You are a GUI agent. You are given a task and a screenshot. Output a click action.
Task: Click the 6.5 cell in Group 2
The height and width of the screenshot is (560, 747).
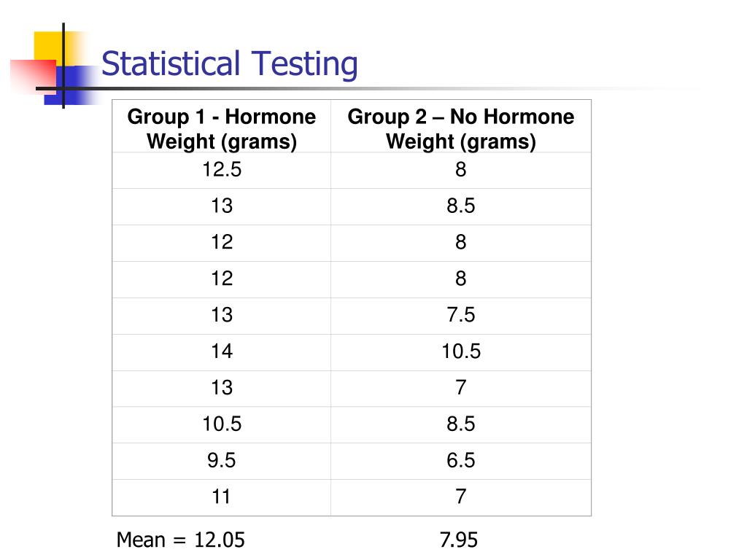tap(460, 461)
